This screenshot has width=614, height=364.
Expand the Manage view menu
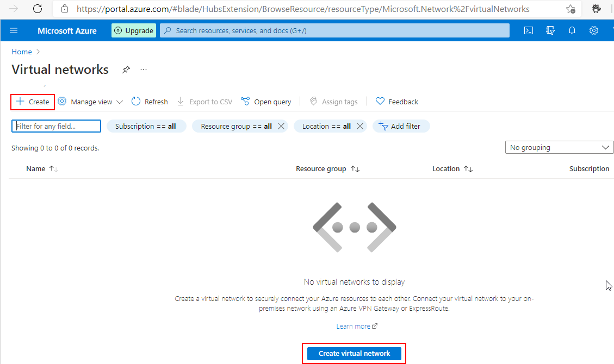pyautogui.click(x=91, y=102)
